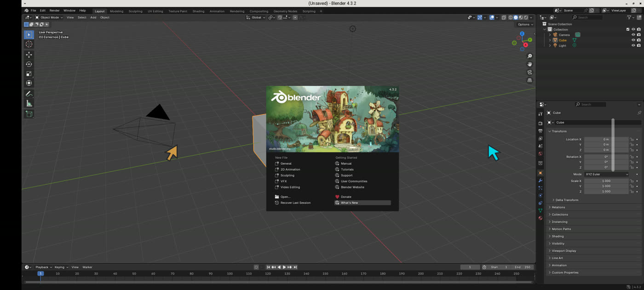Activate the Rotate tool
Image resolution: width=644 pixels, height=290 pixels.
29,64
